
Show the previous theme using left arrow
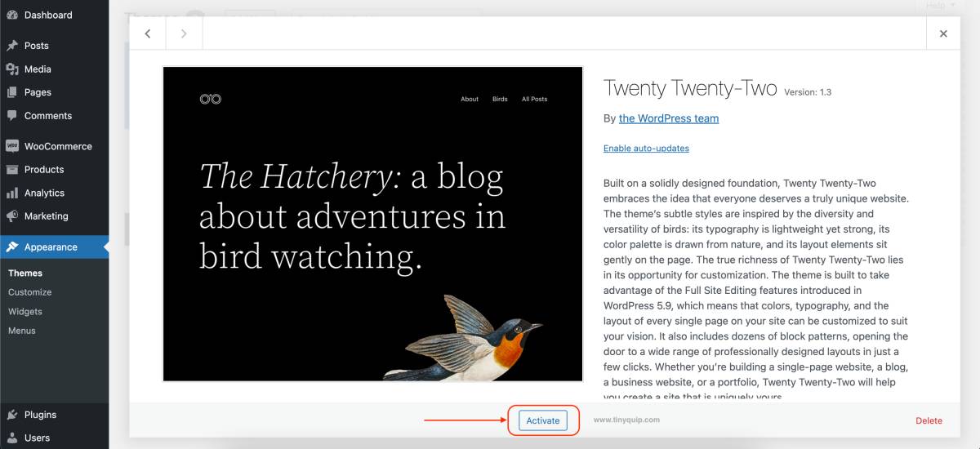point(148,33)
